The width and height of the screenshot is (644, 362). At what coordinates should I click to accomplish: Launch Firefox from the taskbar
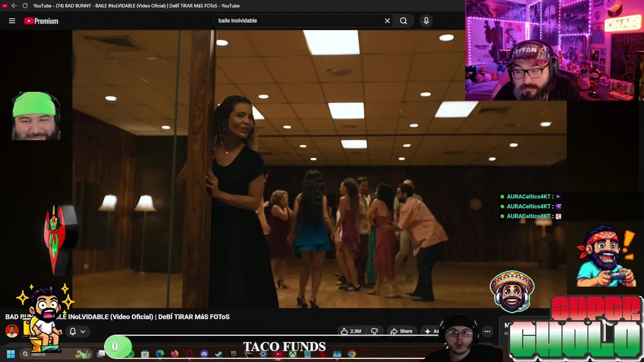click(x=175, y=354)
